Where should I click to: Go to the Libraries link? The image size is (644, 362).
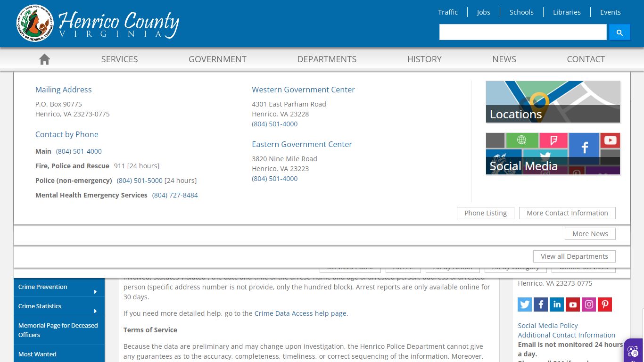point(567,12)
